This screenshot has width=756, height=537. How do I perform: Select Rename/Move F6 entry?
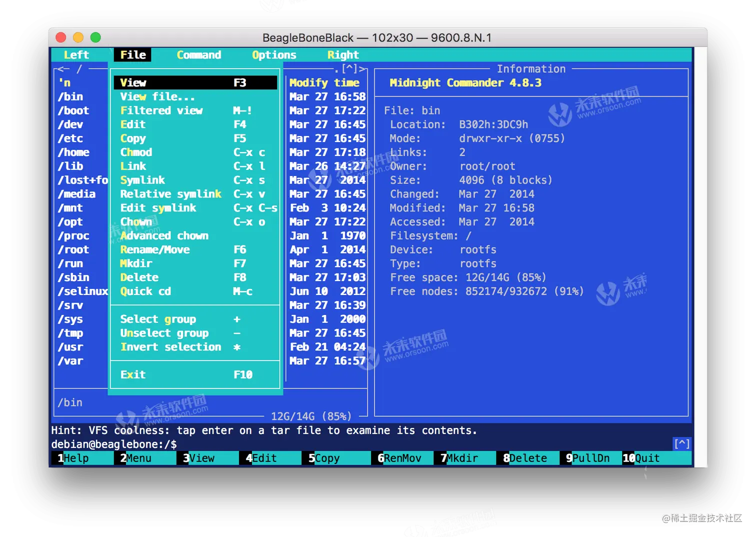pos(195,249)
